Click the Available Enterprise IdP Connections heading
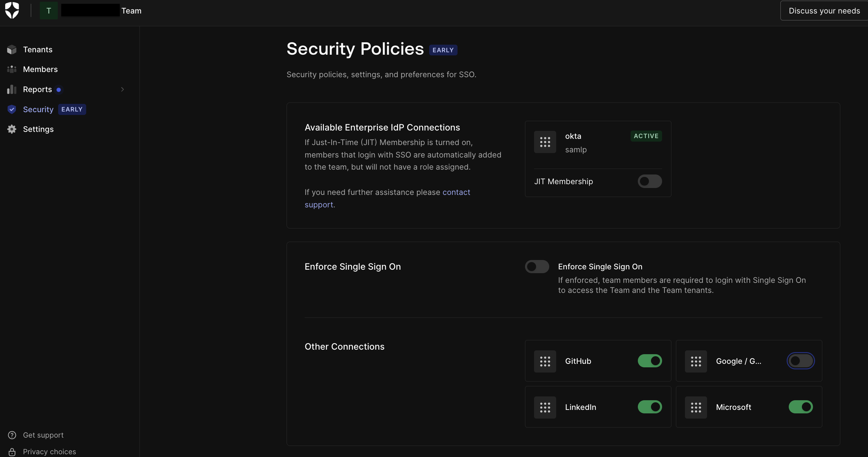 pos(382,127)
